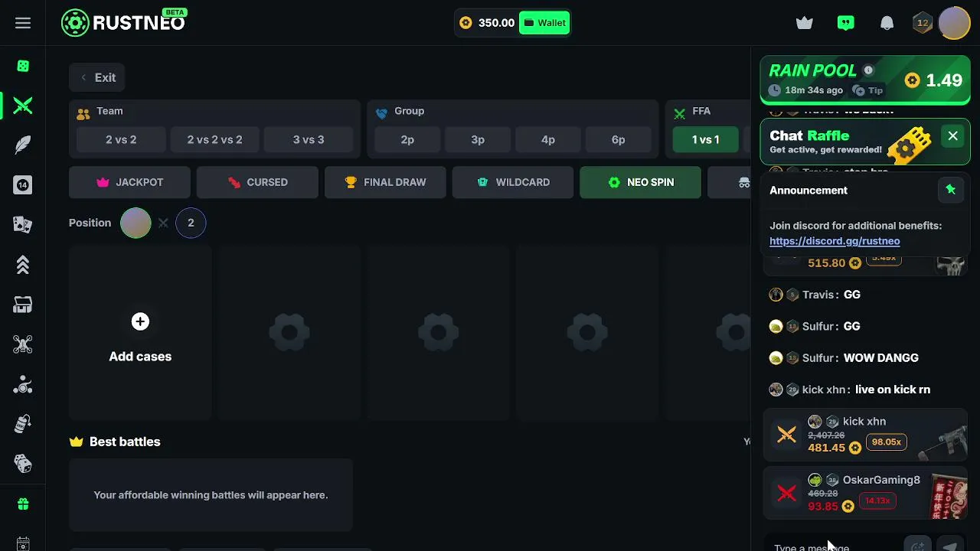980x551 pixels.
Task: Select the 2 vs 2 team mode
Action: click(121, 139)
